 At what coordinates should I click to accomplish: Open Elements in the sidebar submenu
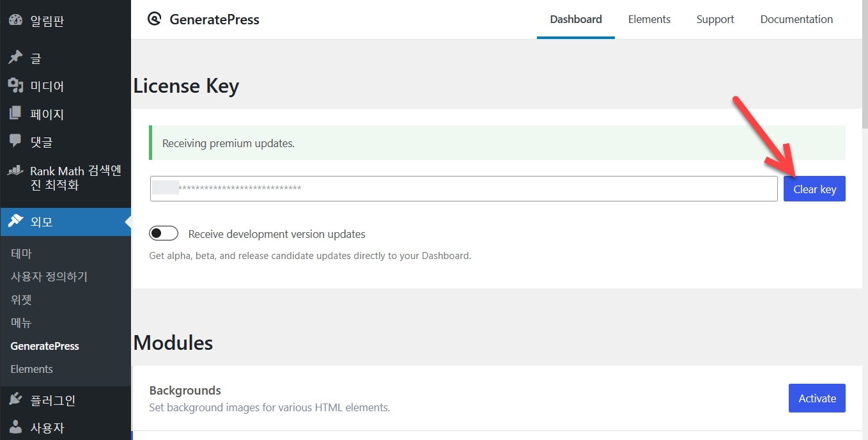32,369
